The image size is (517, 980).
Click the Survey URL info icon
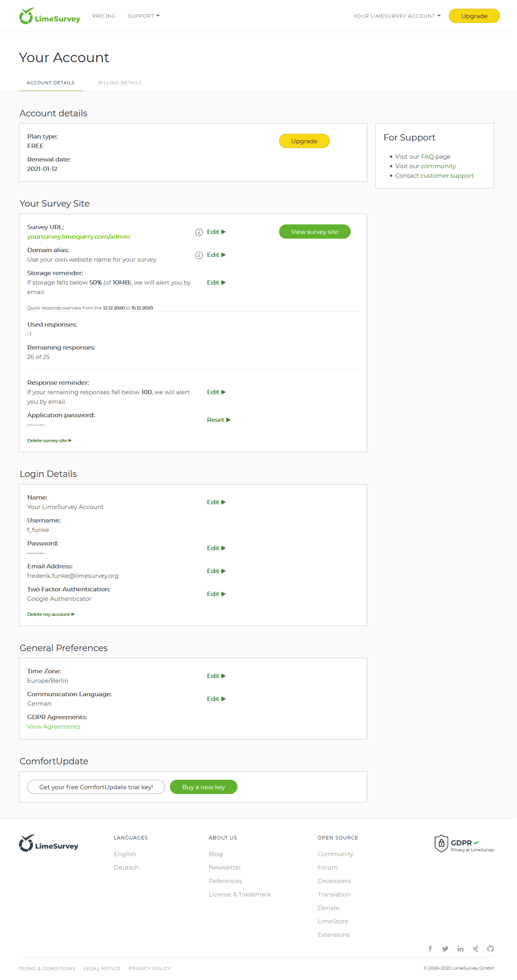coord(199,232)
